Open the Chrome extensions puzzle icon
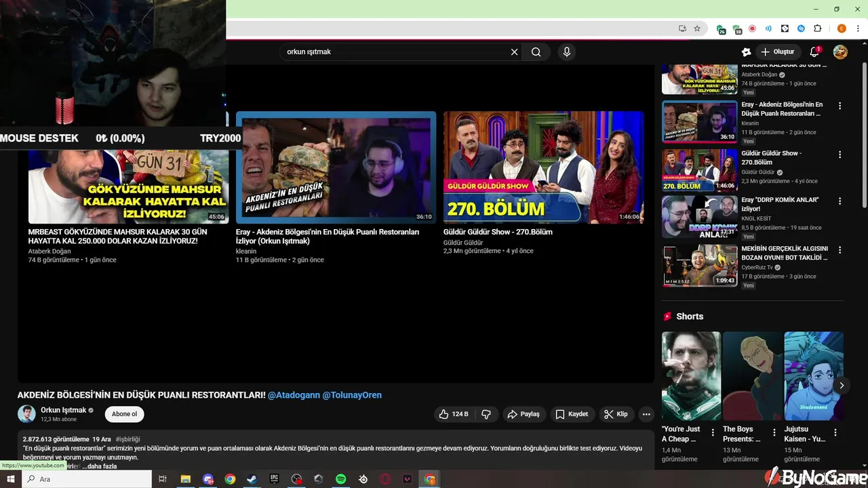 click(x=817, y=28)
